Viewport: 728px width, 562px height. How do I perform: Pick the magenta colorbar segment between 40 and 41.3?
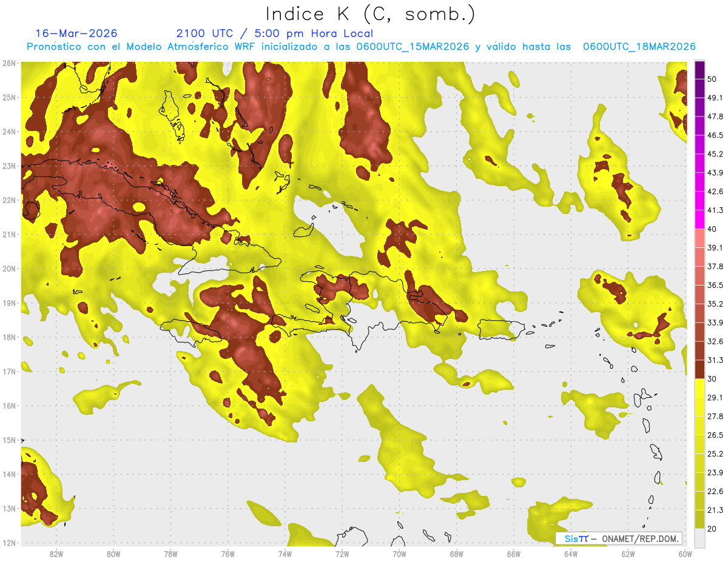point(699,219)
